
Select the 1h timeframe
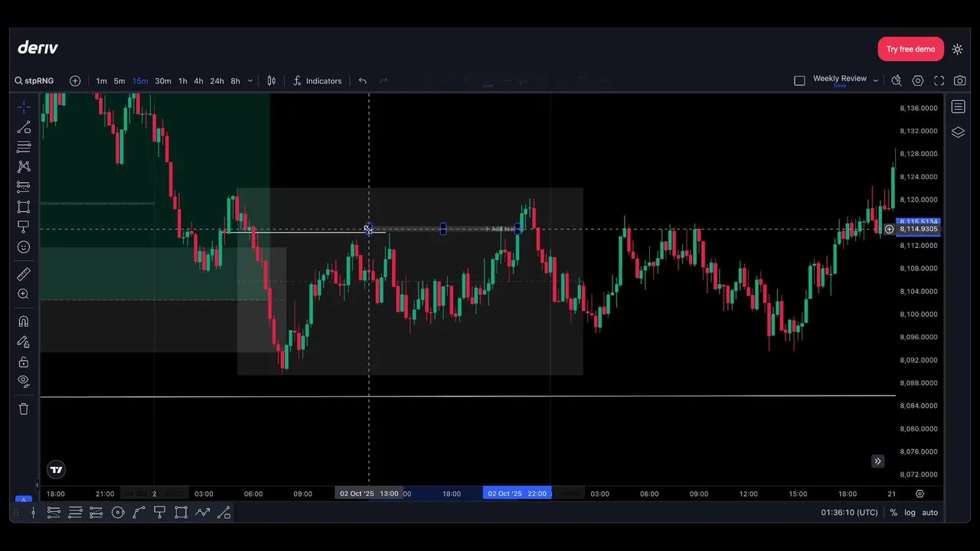(183, 81)
